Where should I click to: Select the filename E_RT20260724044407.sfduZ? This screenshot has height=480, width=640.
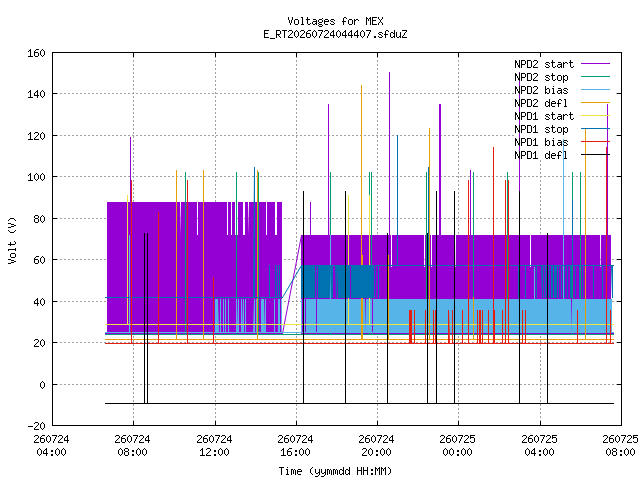[x=335, y=34]
